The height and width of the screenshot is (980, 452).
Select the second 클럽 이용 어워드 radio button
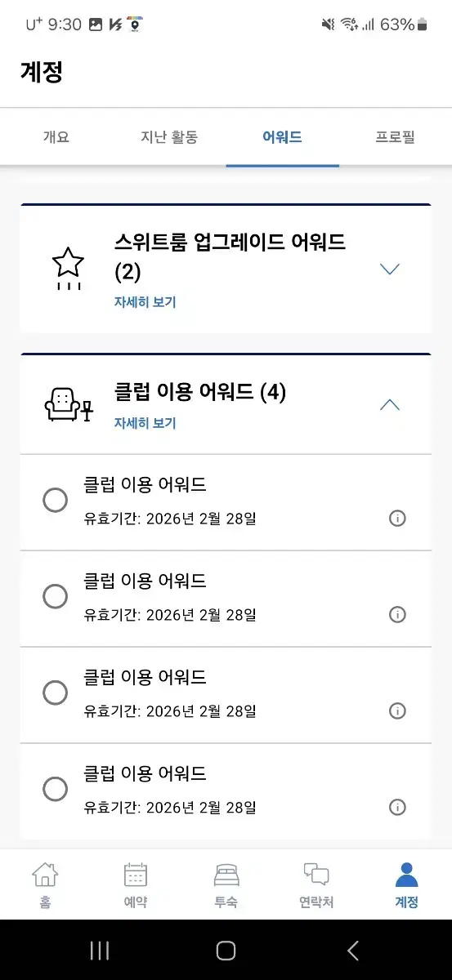coord(55,596)
